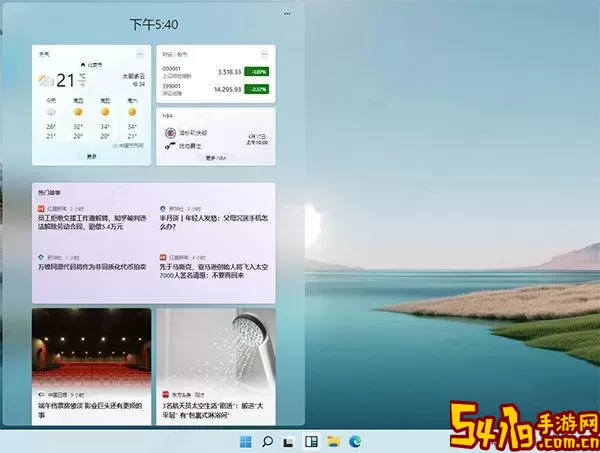Switch temperature unit to °C

click(x=82, y=76)
